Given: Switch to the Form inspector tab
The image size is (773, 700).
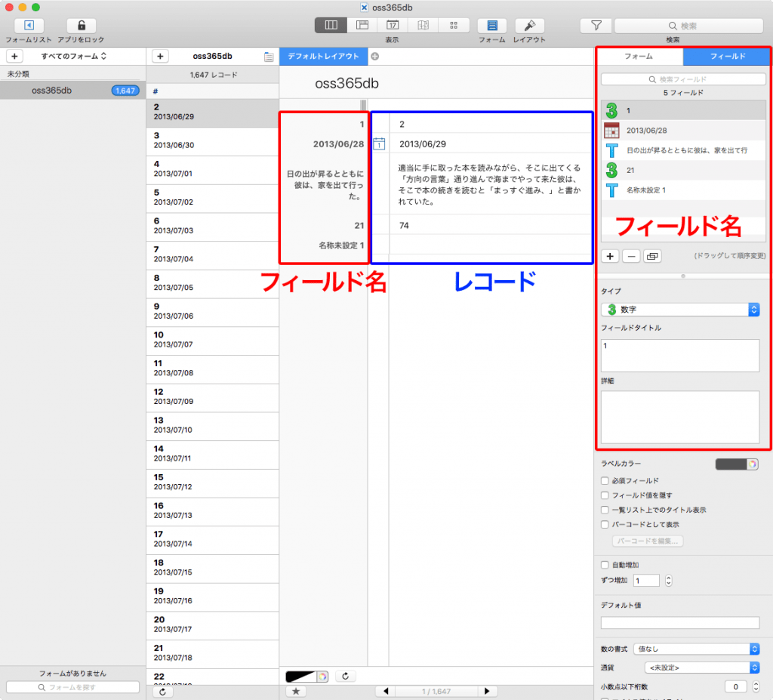Looking at the screenshot, I should [x=639, y=56].
